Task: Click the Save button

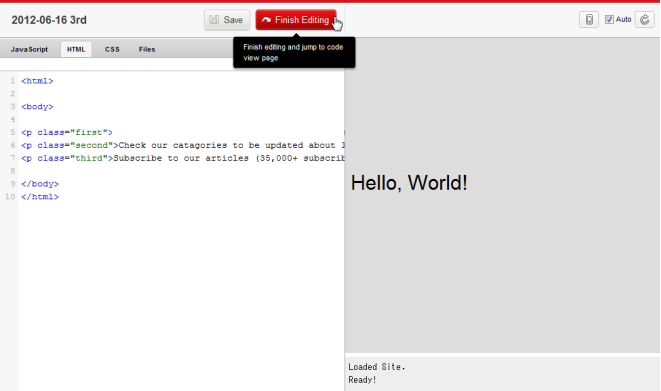Action: pyautogui.click(x=227, y=20)
